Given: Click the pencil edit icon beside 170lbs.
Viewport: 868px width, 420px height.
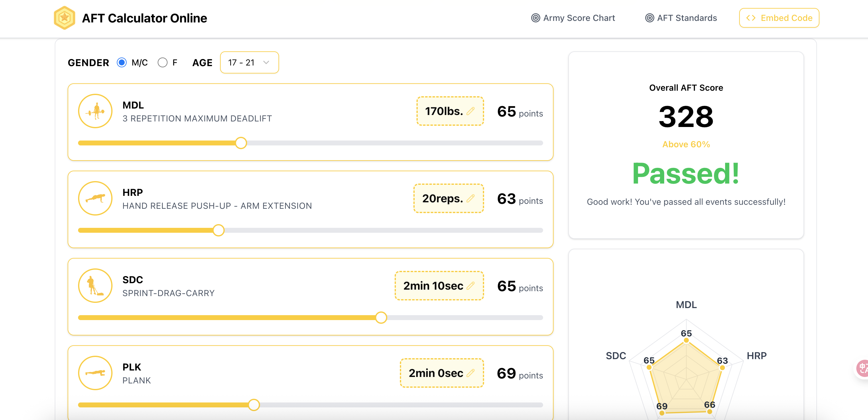Looking at the screenshot, I should point(471,111).
